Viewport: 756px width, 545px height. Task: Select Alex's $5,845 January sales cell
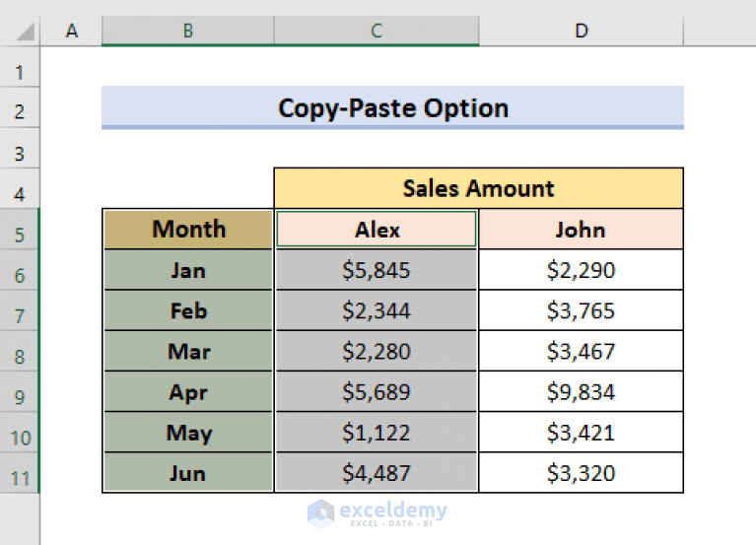[377, 270]
